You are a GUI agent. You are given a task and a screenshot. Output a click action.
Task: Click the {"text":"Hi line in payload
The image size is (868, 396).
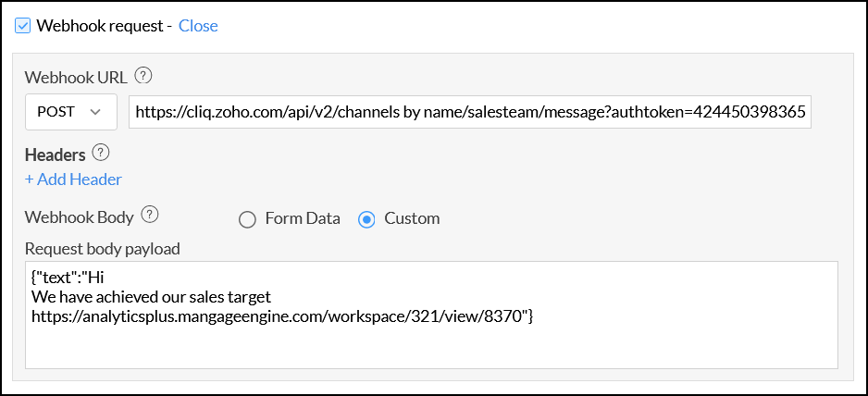pyautogui.click(x=78, y=277)
